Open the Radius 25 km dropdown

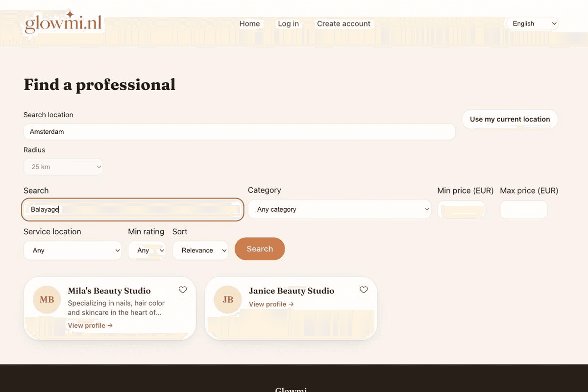coord(64,167)
